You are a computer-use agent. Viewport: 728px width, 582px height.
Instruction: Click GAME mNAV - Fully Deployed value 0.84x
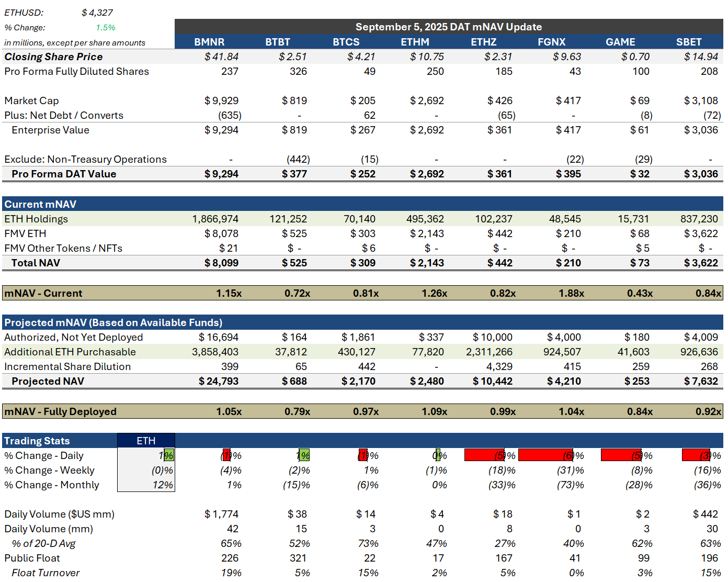640,411
